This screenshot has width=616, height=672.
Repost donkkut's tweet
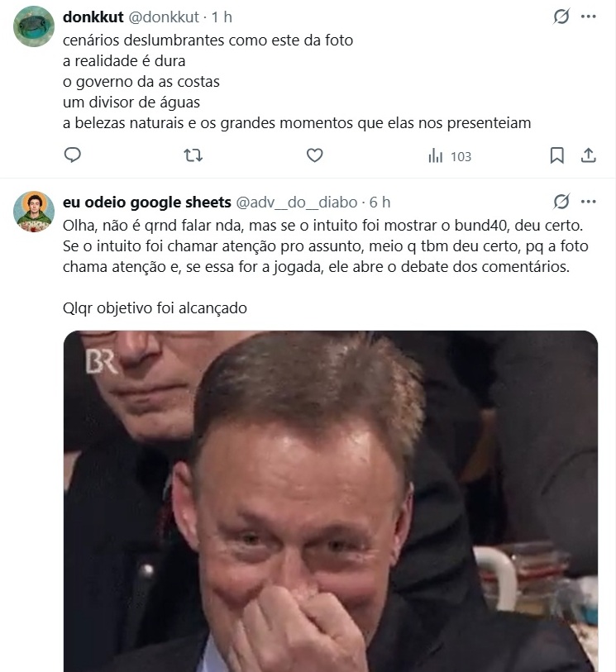pos(193,155)
